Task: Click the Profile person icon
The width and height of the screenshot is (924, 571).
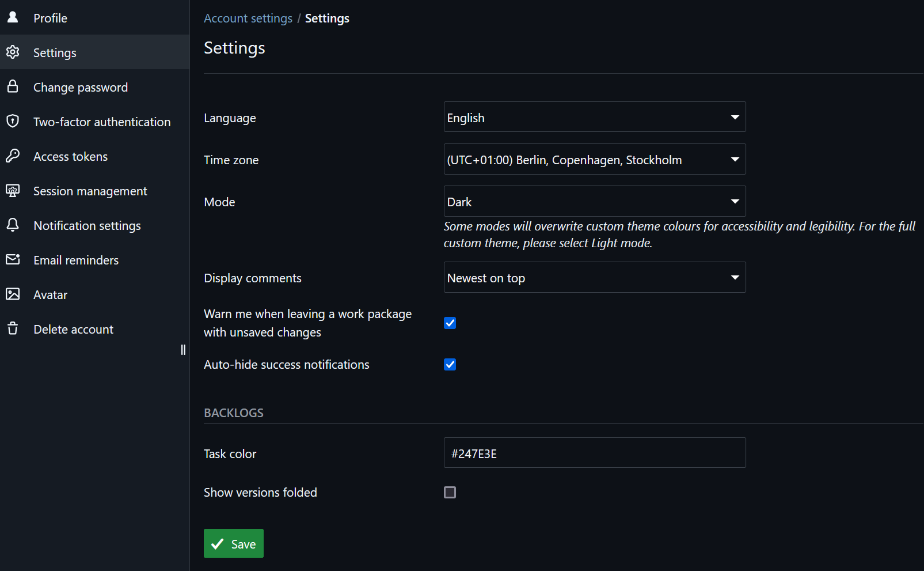Action: (13, 17)
